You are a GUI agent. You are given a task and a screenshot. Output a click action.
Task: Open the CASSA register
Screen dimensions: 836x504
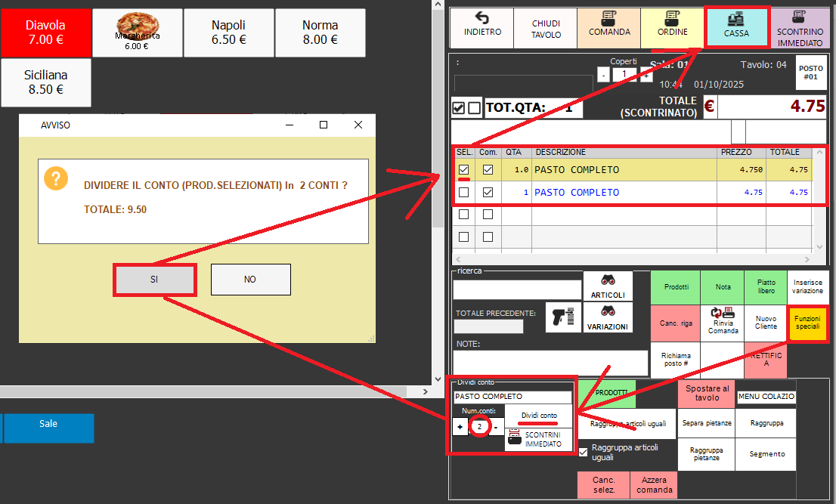click(x=736, y=28)
